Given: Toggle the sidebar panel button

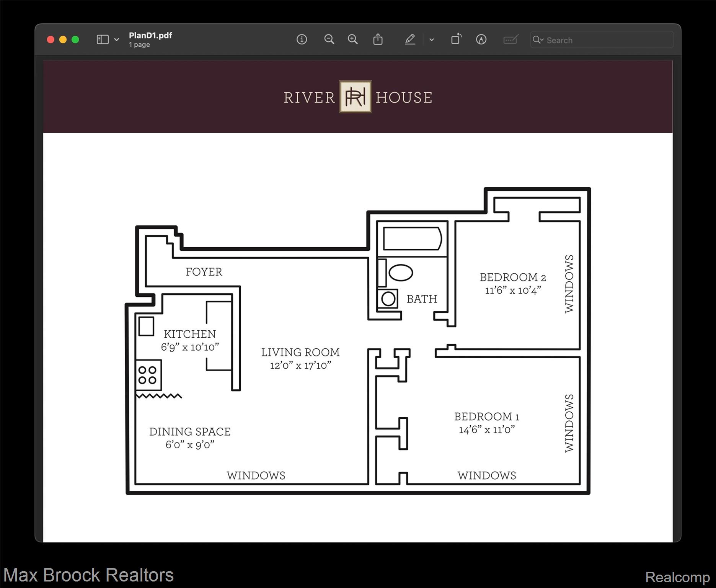Looking at the screenshot, I should (x=103, y=39).
